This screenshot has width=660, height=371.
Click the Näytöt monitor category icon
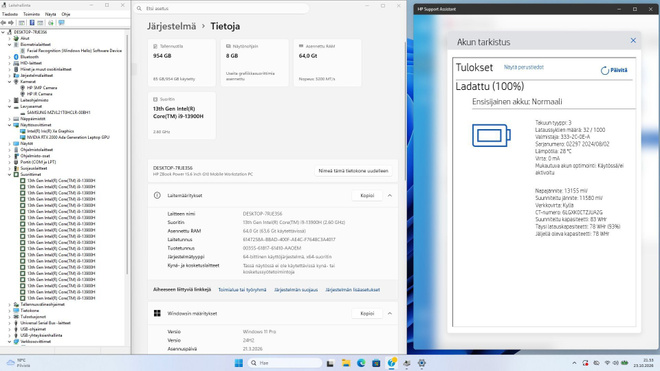tap(16, 144)
